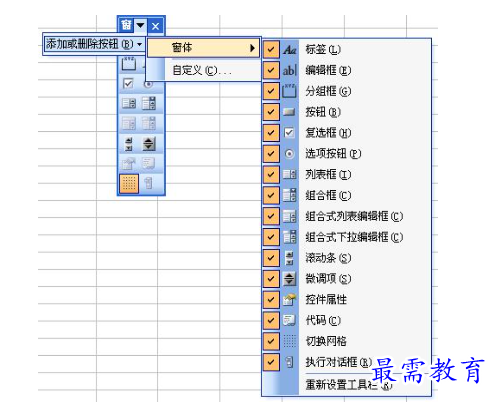
Task: Select the List Box tool in floating toolbar
Action: (129, 103)
